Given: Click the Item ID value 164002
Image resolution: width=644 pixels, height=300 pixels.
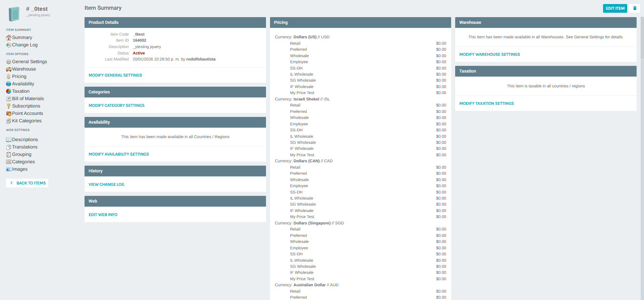Looking at the screenshot, I should click(x=140, y=40).
